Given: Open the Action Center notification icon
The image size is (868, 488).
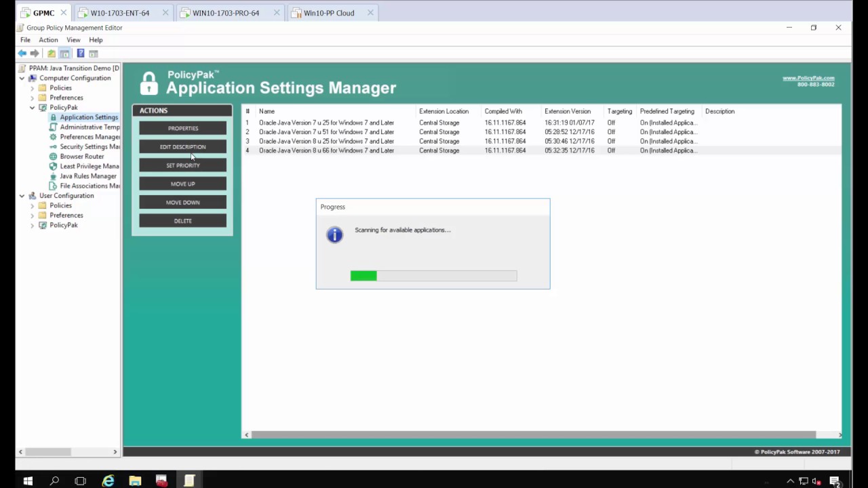Looking at the screenshot, I should 835,482.
